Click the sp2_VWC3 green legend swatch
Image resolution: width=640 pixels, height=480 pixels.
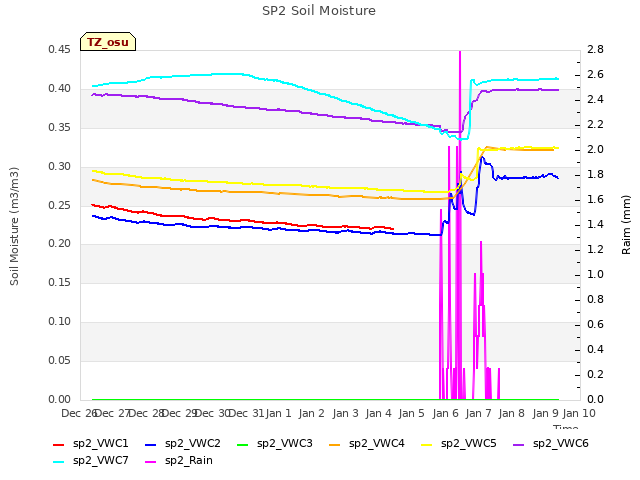pyautogui.click(x=242, y=444)
